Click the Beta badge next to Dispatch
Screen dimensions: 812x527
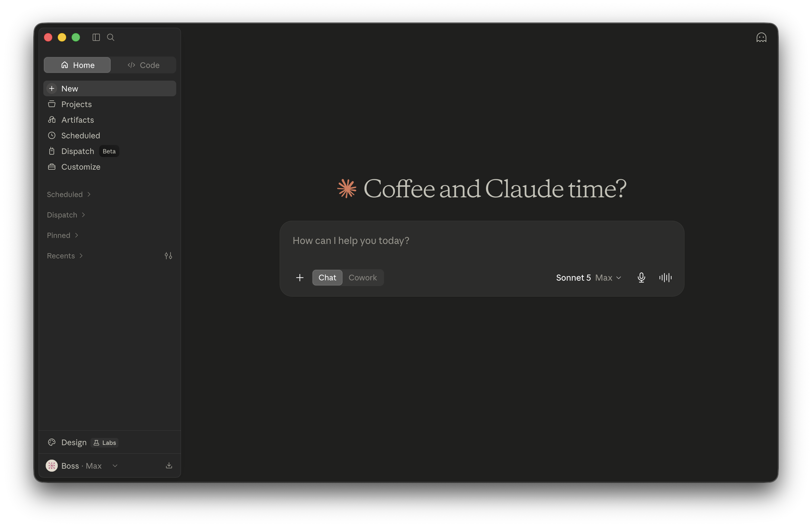coord(109,151)
